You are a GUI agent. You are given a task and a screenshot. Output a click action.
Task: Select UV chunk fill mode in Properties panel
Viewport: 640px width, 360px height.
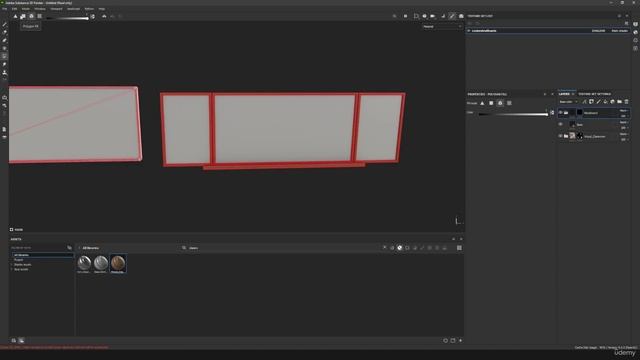pyautogui.click(x=509, y=103)
